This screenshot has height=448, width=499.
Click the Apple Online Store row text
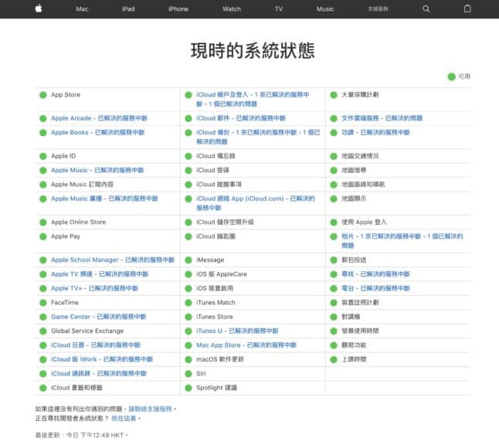tap(78, 222)
